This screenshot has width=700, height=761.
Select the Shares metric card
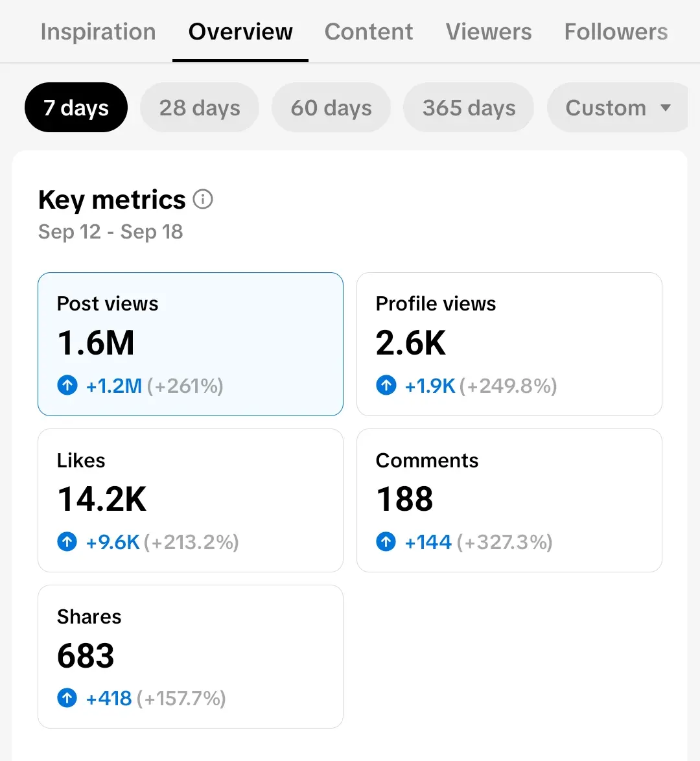click(x=191, y=657)
